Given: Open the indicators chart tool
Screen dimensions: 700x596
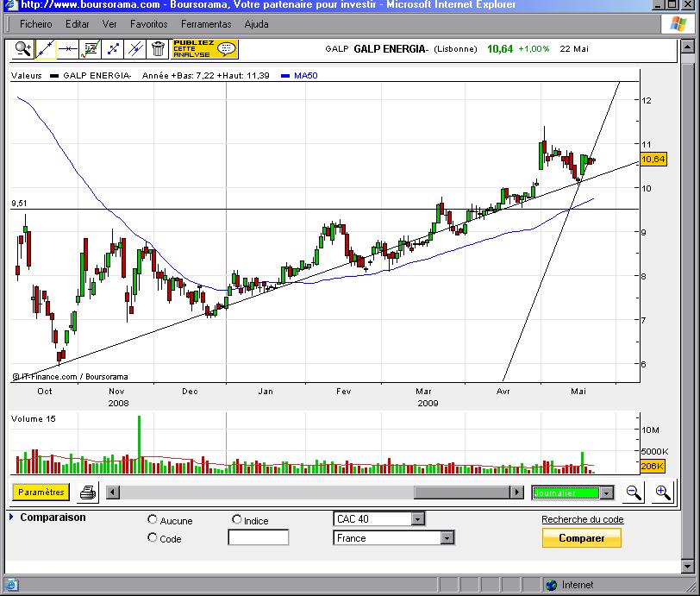Looking at the screenshot, I should [91, 48].
